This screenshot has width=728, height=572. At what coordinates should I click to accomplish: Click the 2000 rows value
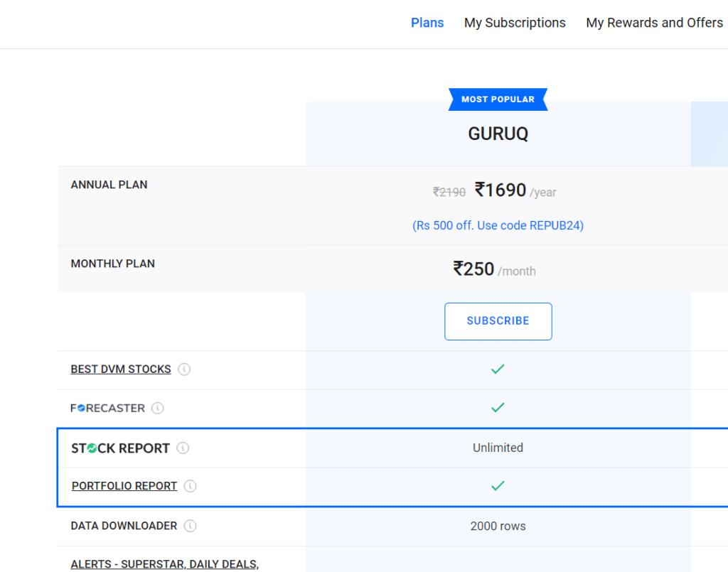point(498,526)
